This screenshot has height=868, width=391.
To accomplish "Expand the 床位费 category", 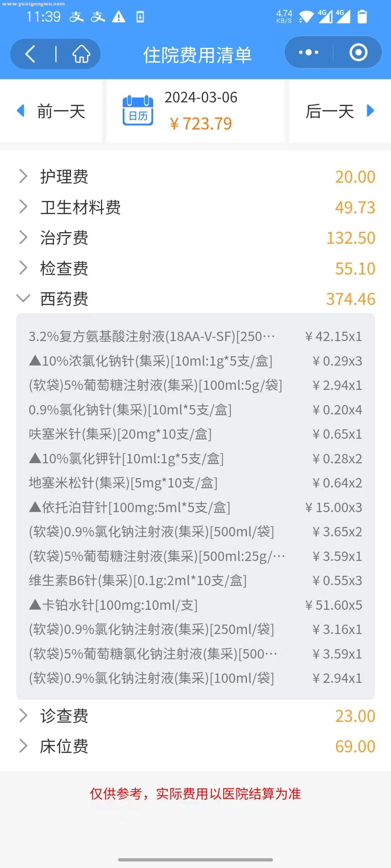I will pyautogui.click(x=195, y=746).
